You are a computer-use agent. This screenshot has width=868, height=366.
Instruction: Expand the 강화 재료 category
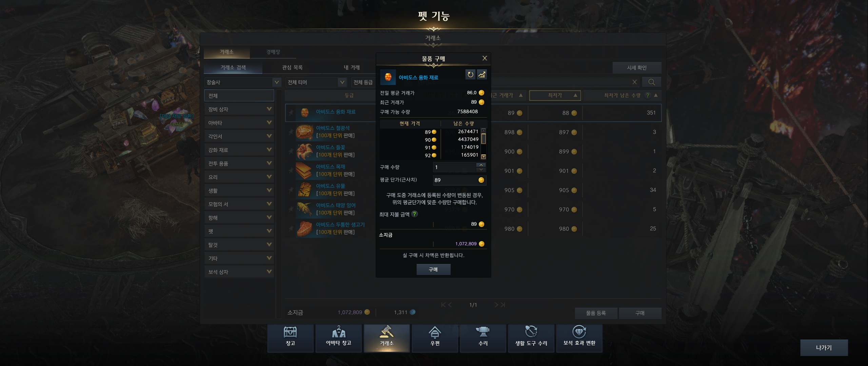(x=239, y=150)
